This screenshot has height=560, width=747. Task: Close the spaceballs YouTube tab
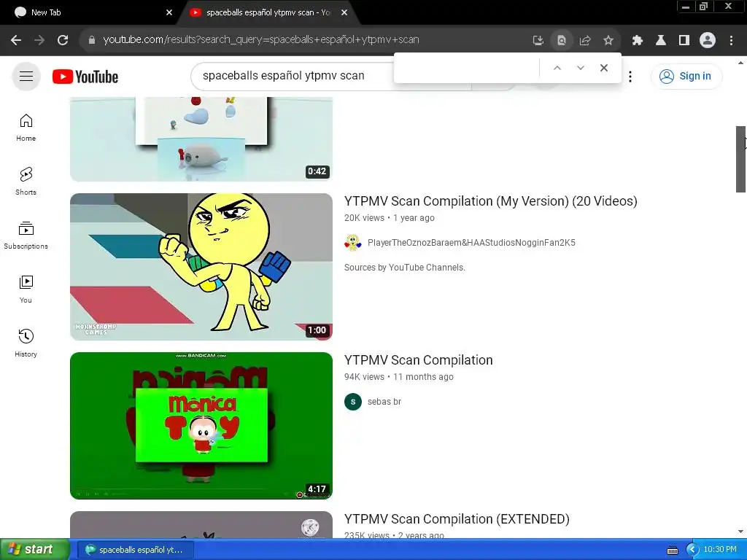click(x=344, y=12)
